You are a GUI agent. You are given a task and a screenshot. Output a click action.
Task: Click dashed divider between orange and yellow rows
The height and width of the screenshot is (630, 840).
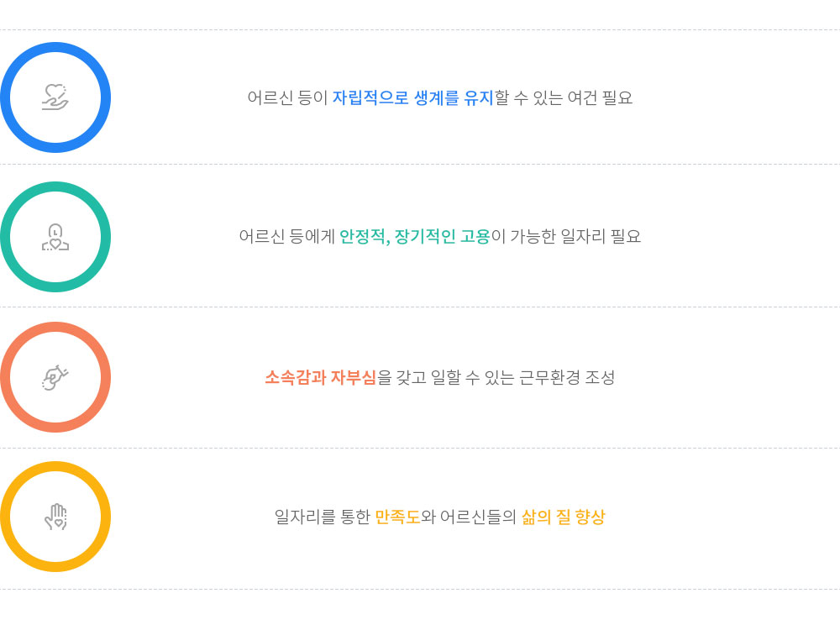coord(420,448)
